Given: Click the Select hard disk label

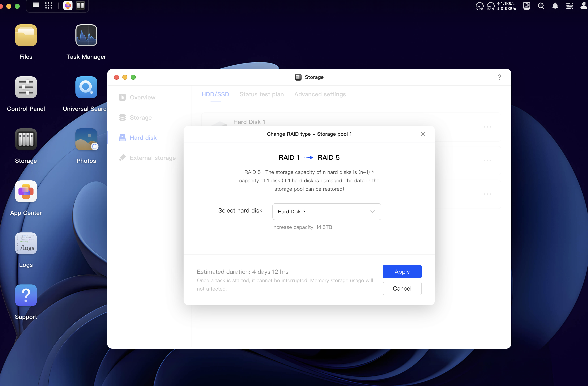Looking at the screenshot, I should [x=240, y=210].
